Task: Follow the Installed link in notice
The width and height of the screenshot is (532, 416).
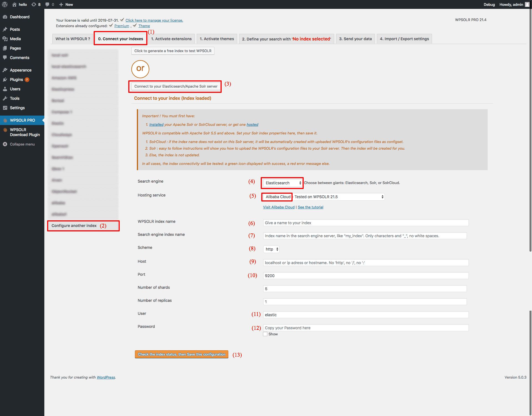Action: (156, 124)
